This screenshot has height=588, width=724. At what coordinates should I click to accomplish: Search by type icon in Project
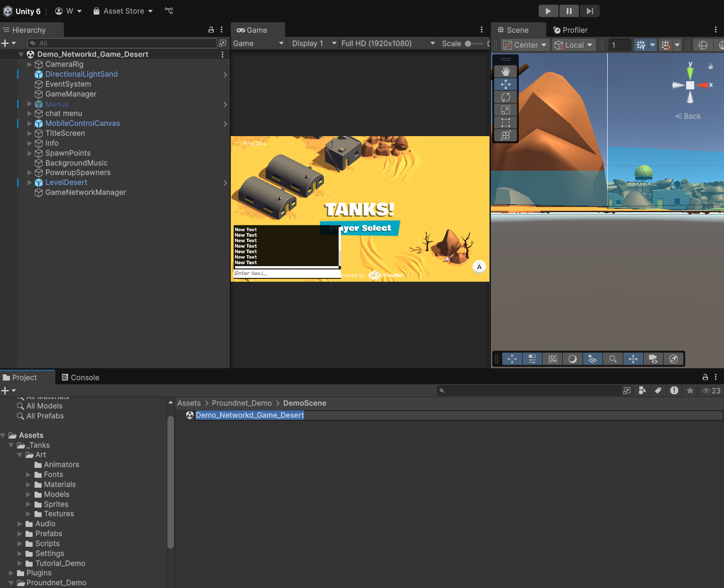[642, 390]
